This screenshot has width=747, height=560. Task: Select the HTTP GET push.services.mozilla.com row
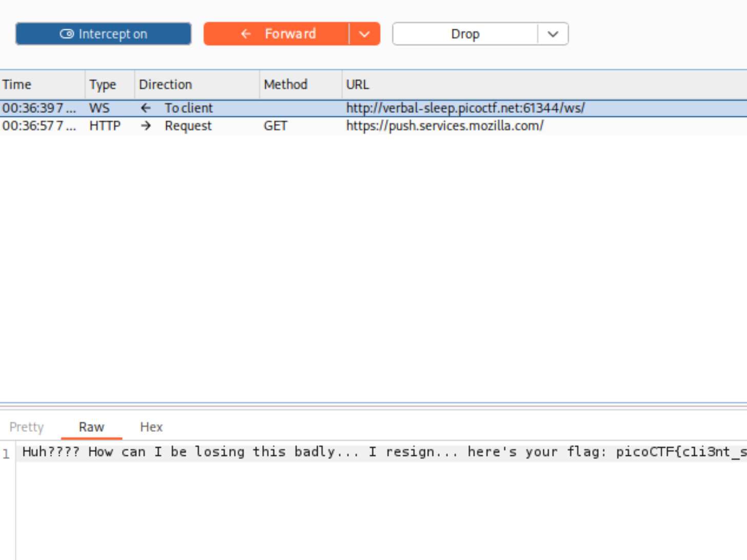tap(373, 126)
